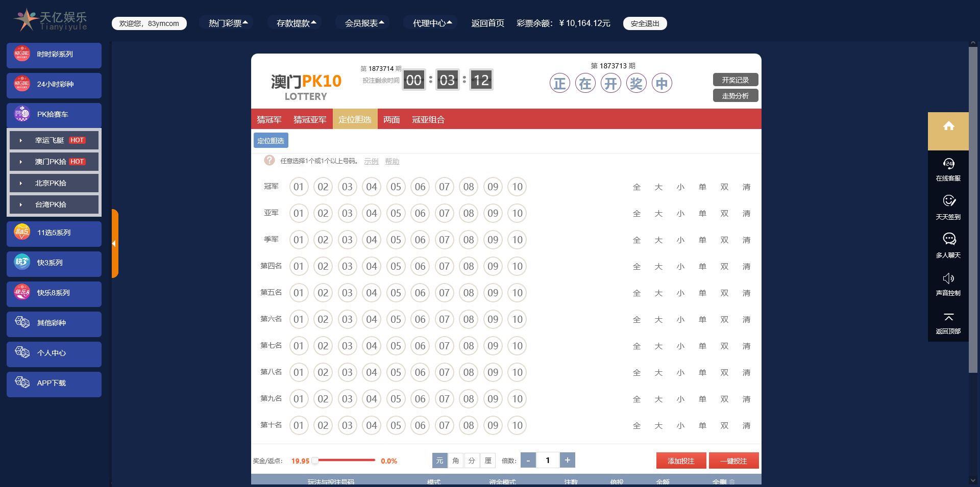Select the 角 currency unit
Image resolution: width=980 pixels, height=487 pixels.
(x=456, y=460)
